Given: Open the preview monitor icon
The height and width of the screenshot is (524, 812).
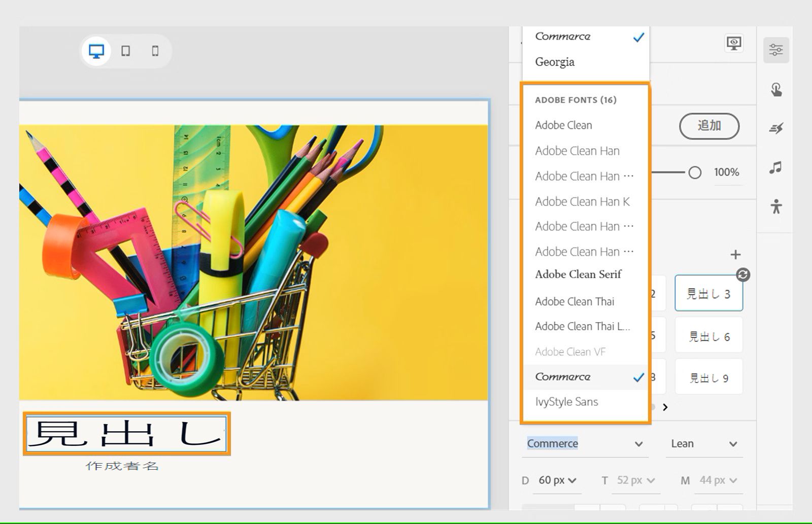Looking at the screenshot, I should 734,44.
